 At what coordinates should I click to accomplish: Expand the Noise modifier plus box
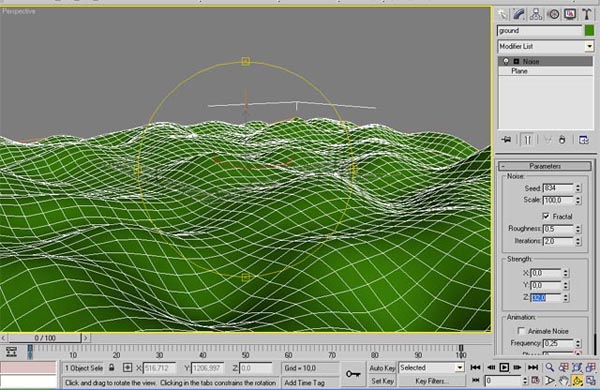[516, 61]
